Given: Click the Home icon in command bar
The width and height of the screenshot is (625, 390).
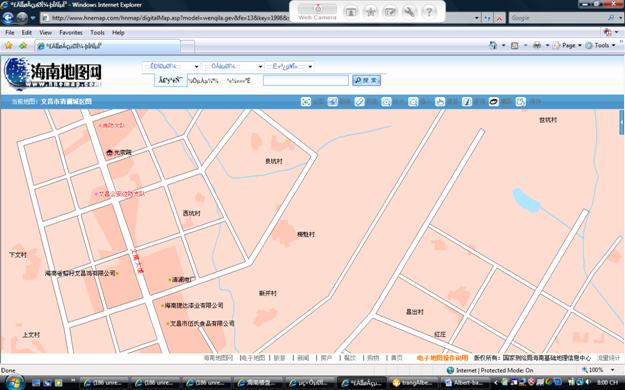Looking at the screenshot, I should 493,45.
